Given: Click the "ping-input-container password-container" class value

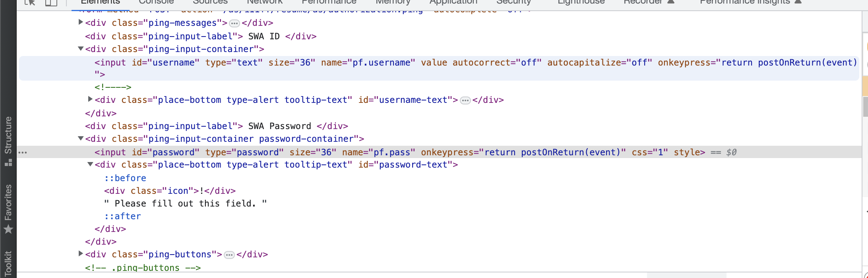Looking at the screenshot, I should tap(251, 139).
